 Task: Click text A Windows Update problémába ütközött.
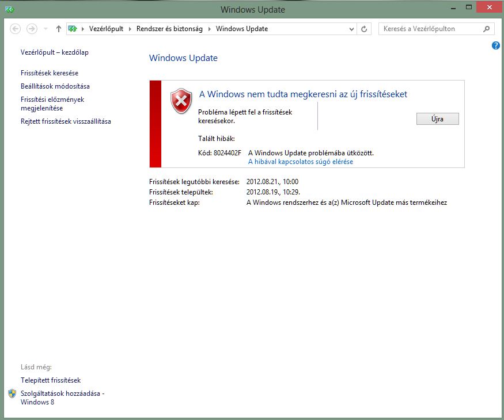click(x=311, y=153)
